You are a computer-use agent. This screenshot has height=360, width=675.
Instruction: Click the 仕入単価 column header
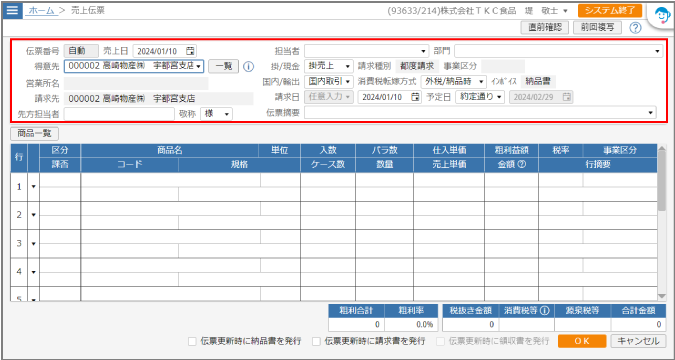(449, 150)
